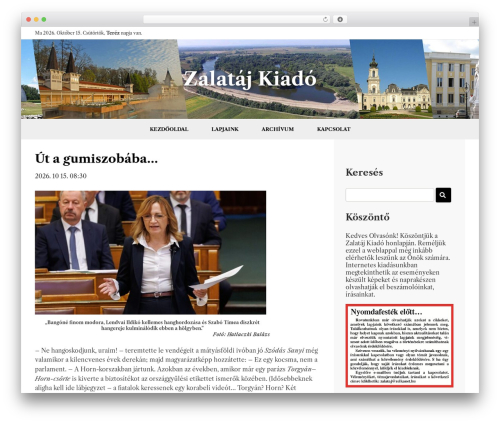The image size is (500, 423).
Task: Open the Nyomdafesték előtt... sidebar box
Action: [399, 346]
